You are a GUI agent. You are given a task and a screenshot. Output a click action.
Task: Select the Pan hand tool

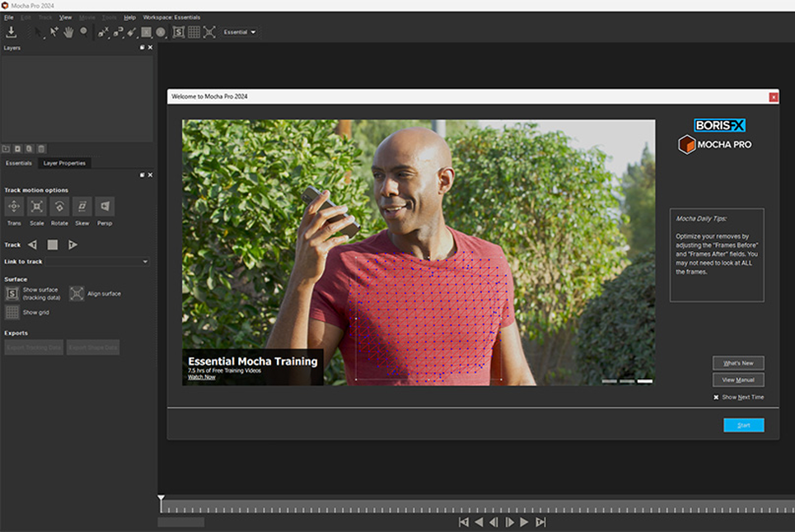(68, 32)
